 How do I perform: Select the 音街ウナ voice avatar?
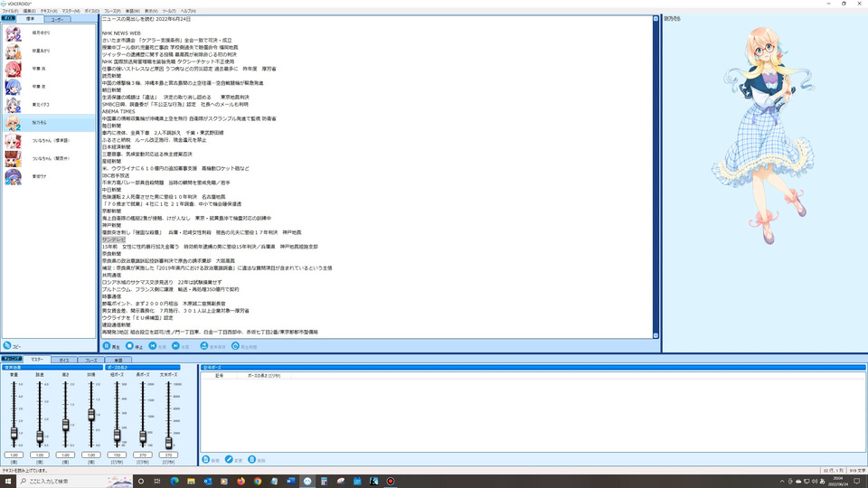click(13, 176)
